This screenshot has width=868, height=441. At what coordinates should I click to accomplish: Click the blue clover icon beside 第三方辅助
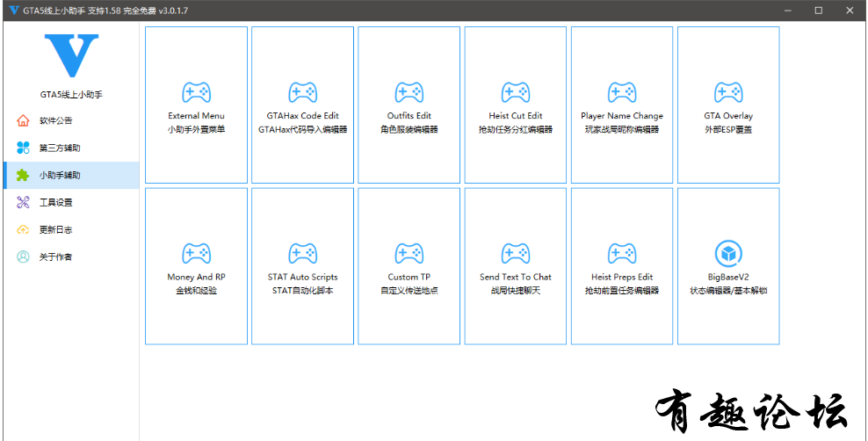tap(23, 148)
